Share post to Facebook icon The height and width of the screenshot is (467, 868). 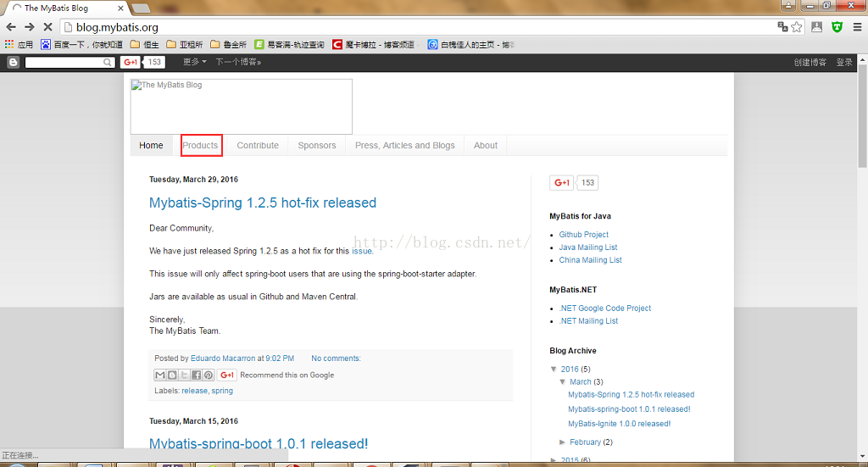coord(196,375)
